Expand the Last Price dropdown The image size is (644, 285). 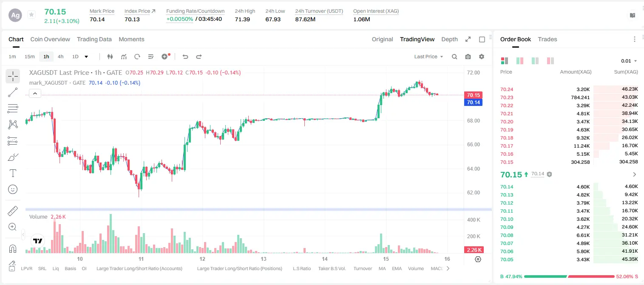pyautogui.click(x=429, y=57)
